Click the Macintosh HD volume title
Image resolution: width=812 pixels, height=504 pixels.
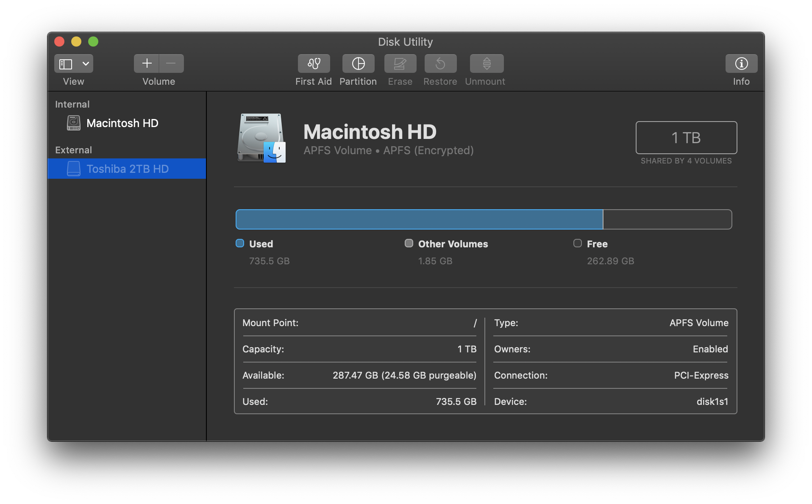click(x=370, y=132)
